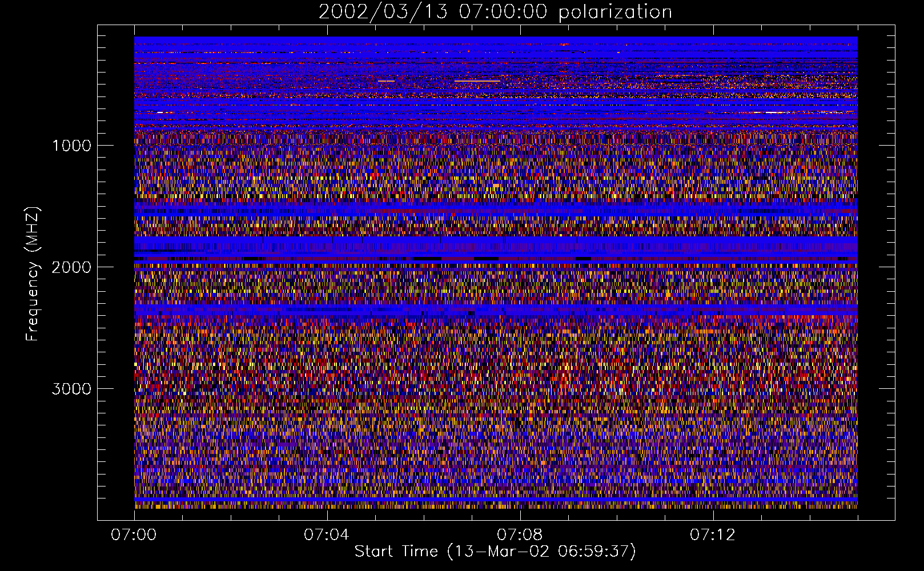The height and width of the screenshot is (571, 924).
Task: Click the plot title '2002/03/13 07:00:00 polarization'
Action: tap(495, 12)
